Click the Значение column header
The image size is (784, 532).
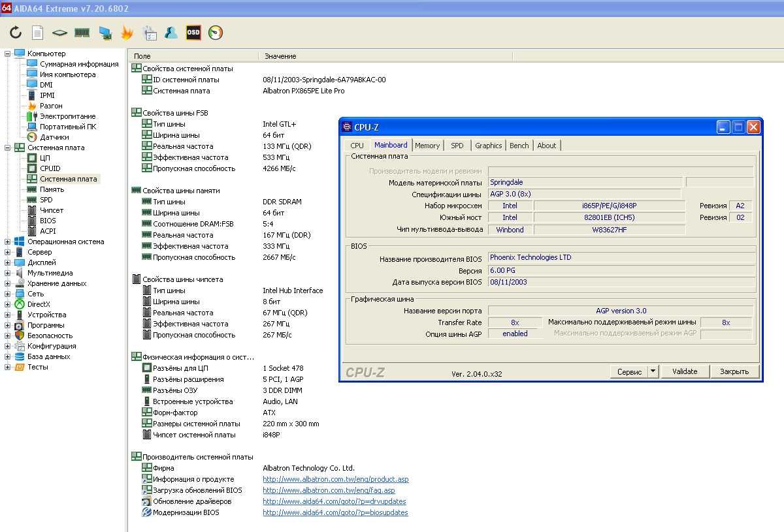coord(385,56)
